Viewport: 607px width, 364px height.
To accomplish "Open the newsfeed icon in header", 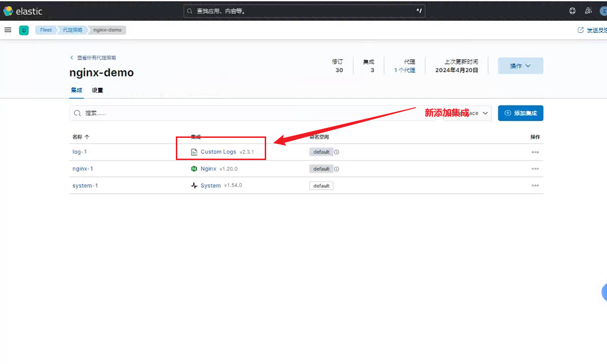I will point(588,11).
